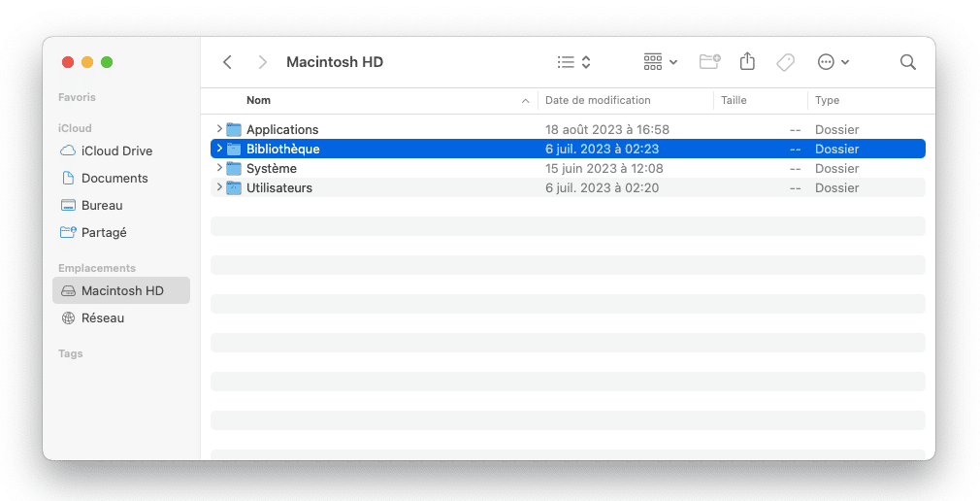Select the Applications row name
This screenshot has height=501, width=980.
(282, 129)
